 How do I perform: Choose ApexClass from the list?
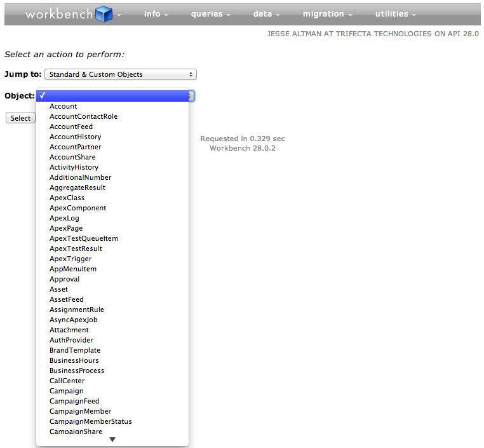coord(112,198)
